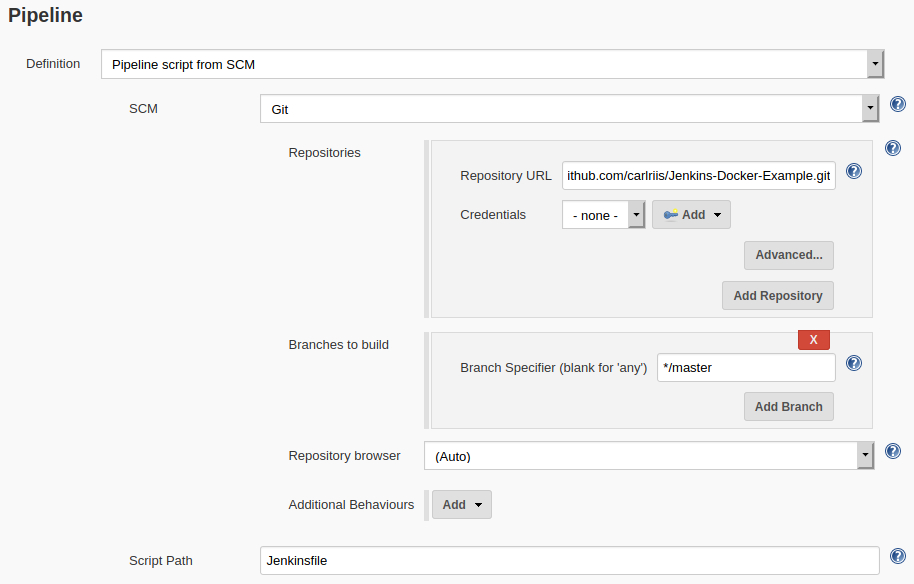Open help for Branch Specifier field
The height and width of the screenshot is (584, 914).
pos(853,363)
